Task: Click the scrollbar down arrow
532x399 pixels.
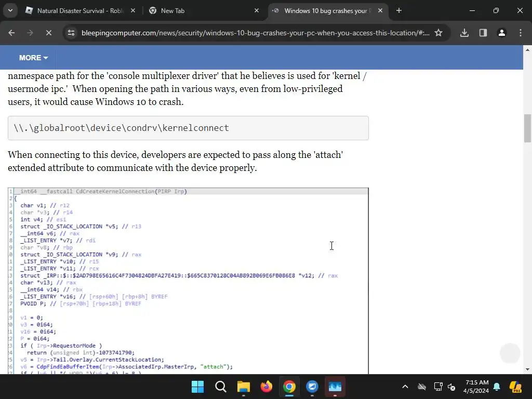Action: (x=527, y=369)
